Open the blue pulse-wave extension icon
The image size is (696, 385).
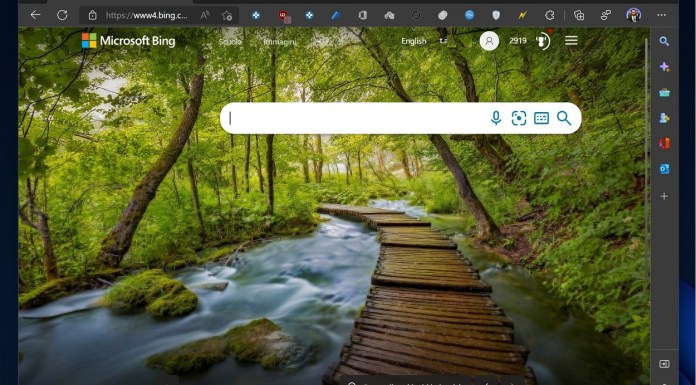tap(469, 16)
